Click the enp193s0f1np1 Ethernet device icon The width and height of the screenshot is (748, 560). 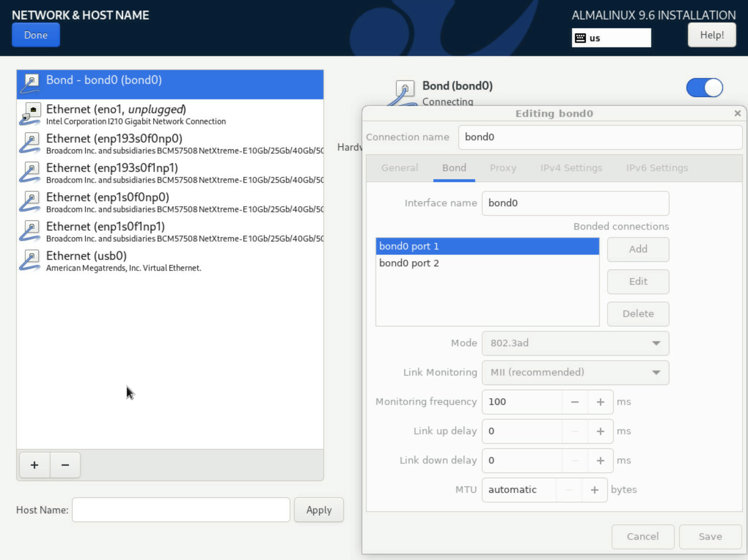coord(30,172)
